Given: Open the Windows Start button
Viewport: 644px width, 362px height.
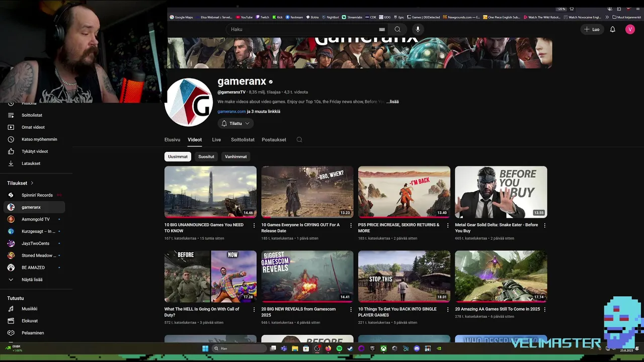Looking at the screenshot, I should (205, 348).
